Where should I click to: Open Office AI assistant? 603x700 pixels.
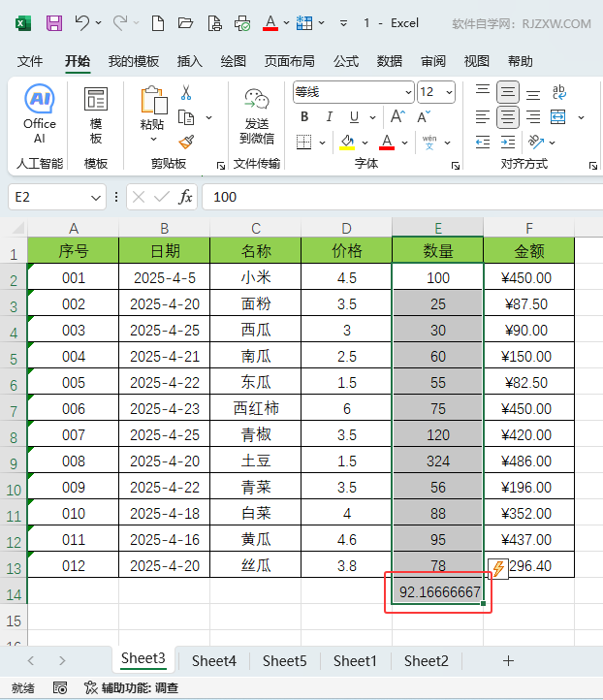[x=40, y=113]
